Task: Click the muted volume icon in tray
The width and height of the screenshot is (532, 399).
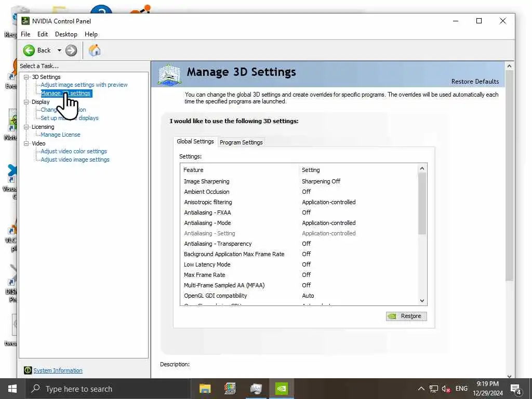Action: 446,389
